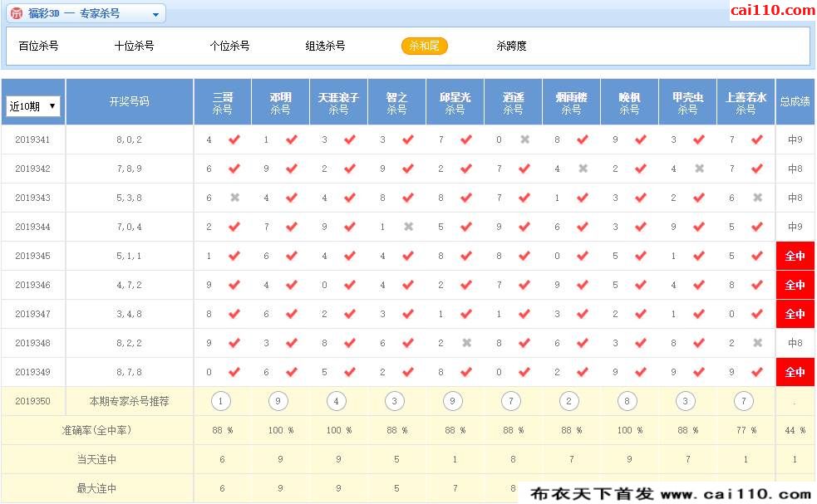Click 上善若水's circled recommended number 7
The height and width of the screenshot is (504, 817).
(x=744, y=401)
